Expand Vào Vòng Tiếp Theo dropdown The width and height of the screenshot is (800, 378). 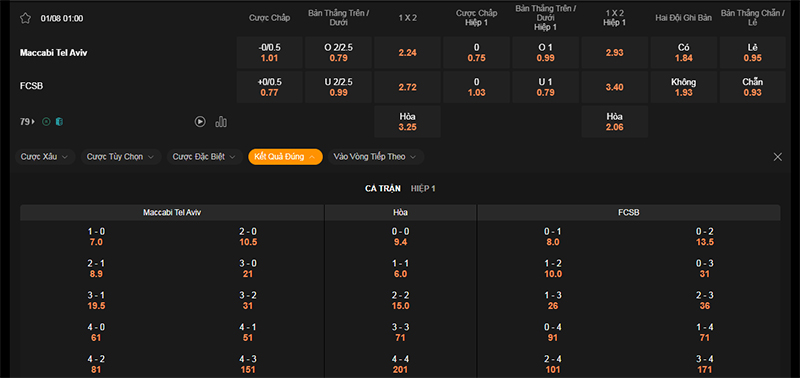click(x=376, y=157)
